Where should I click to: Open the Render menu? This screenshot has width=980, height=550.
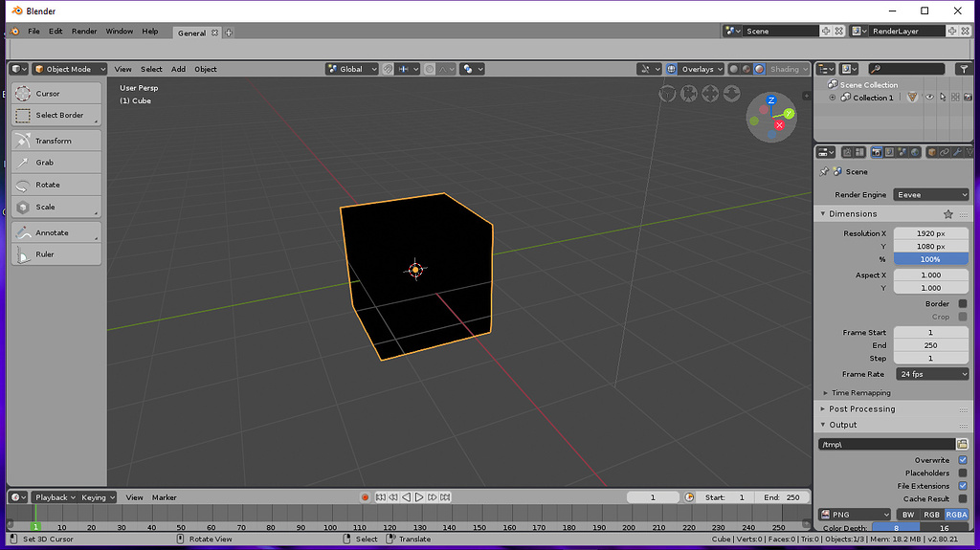point(84,32)
